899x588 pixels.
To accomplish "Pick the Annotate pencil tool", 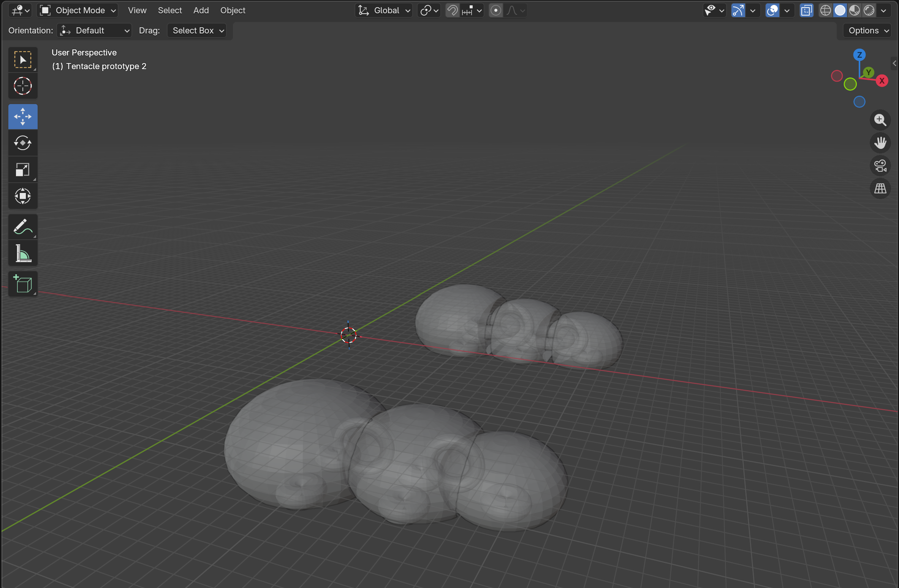I will 23,227.
